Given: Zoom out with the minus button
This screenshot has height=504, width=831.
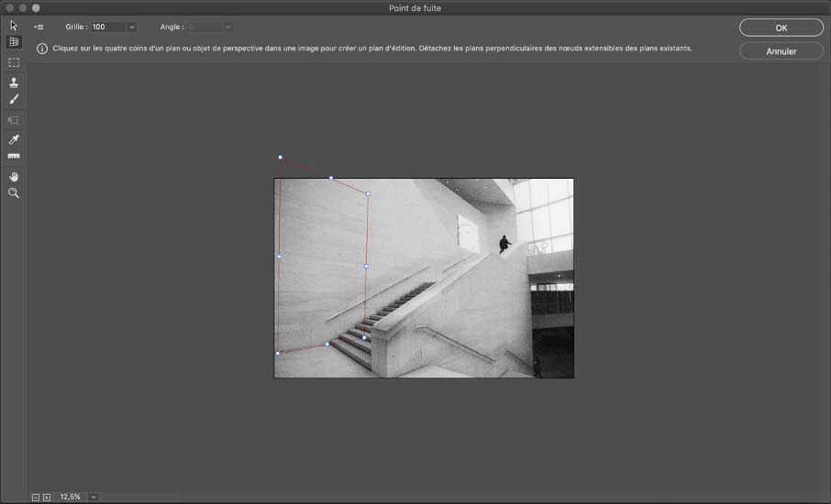Looking at the screenshot, I should point(36,497).
